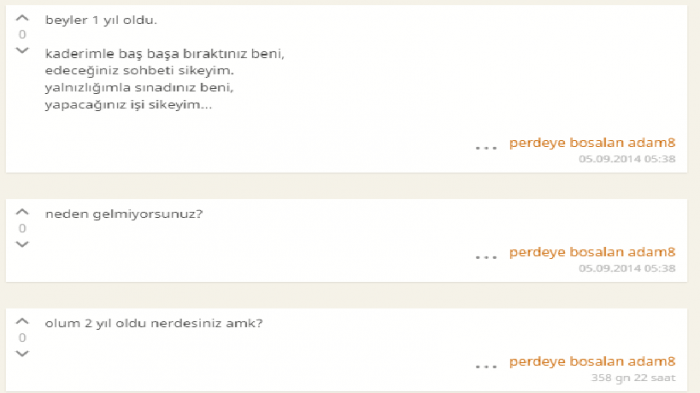Open timestamp link of 'beyler 1 yıl oldu' entry
The height and width of the screenshot is (393, 700).
627,159
